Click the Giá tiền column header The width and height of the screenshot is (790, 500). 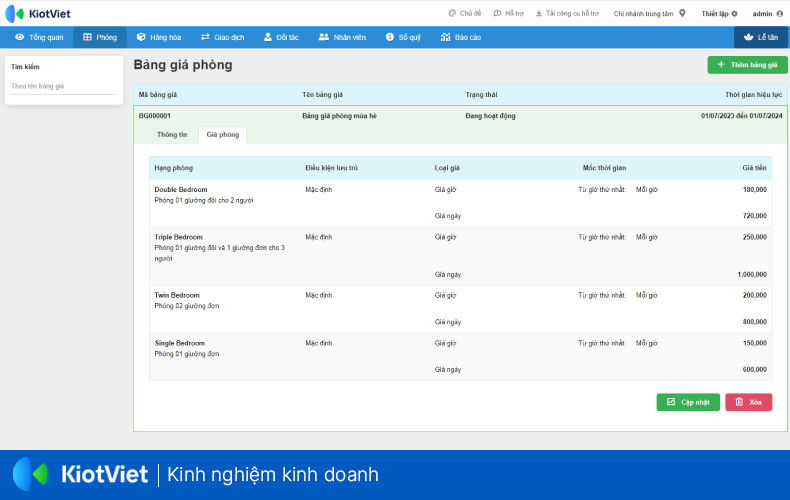pos(754,168)
